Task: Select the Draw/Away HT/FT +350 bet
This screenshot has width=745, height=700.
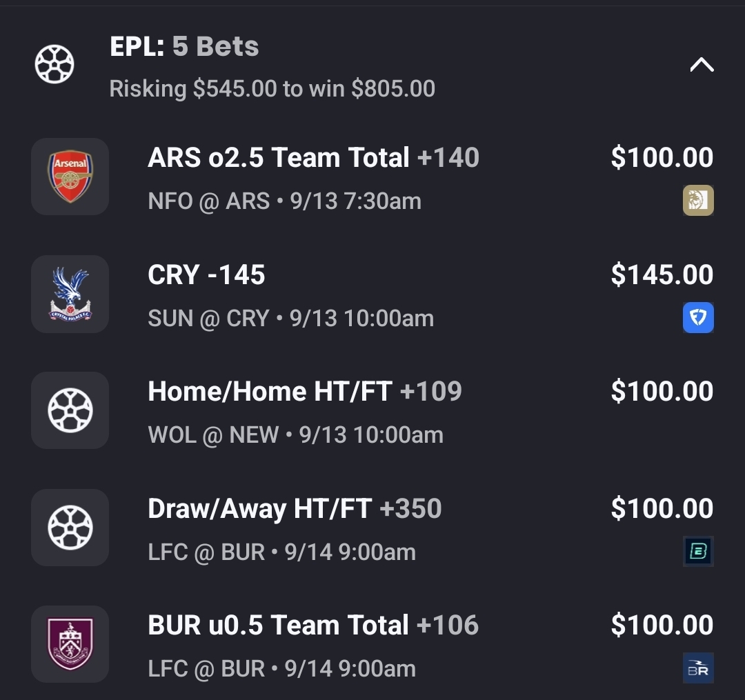Action: pyautogui.click(x=295, y=509)
